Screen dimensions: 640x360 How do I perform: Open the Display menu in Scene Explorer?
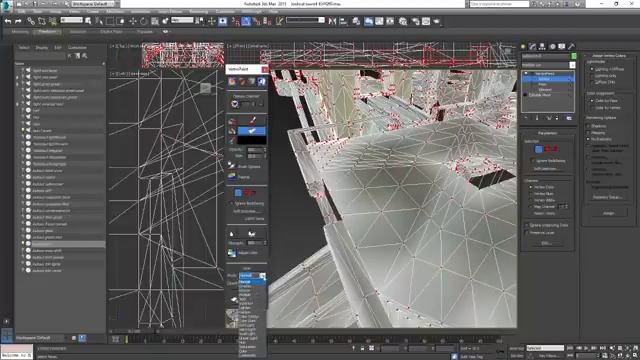41,48
